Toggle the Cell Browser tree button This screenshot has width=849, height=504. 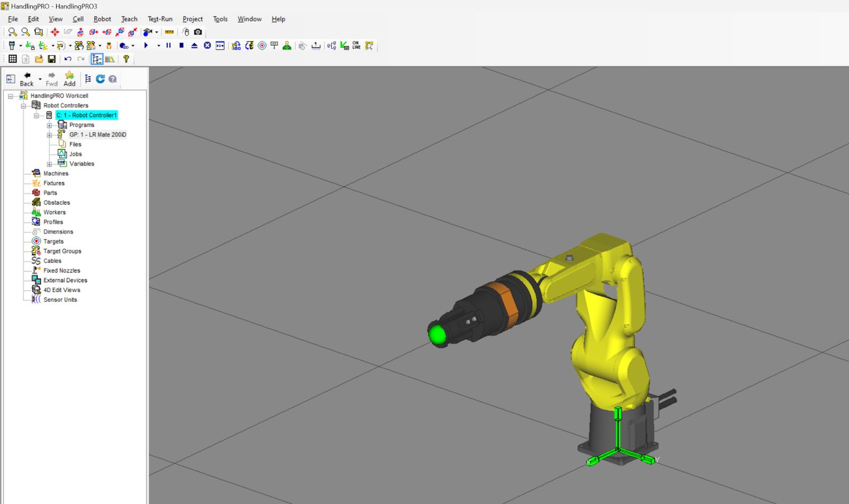pyautogui.click(x=97, y=59)
